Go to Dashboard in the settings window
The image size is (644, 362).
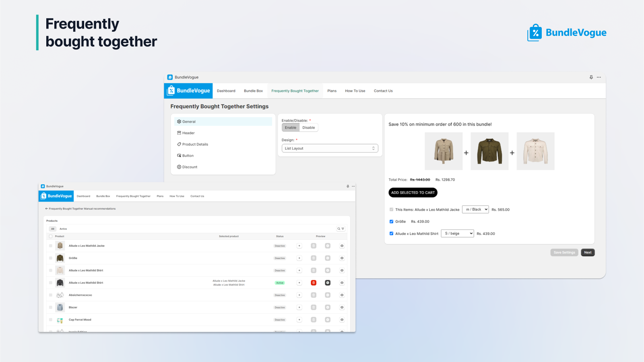click(x=226, y=91)
